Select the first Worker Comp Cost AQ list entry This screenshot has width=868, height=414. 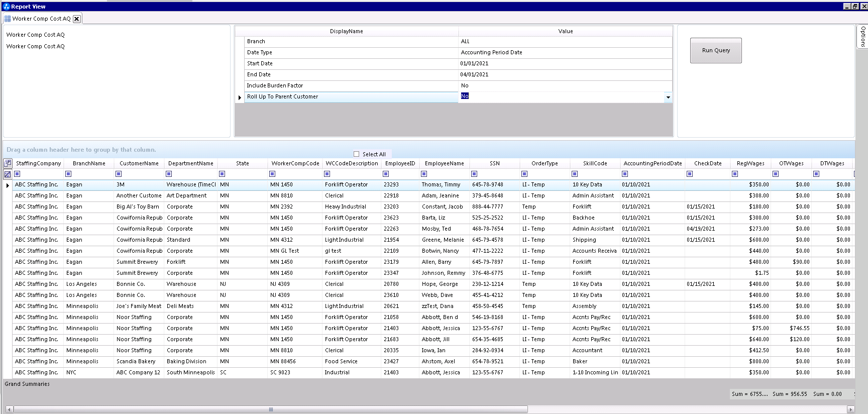(36, 35)
